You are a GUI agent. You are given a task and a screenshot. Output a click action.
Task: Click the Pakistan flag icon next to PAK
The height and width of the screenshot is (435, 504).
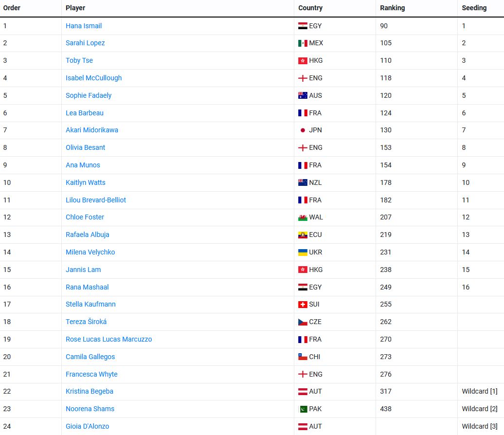[303, 409]
